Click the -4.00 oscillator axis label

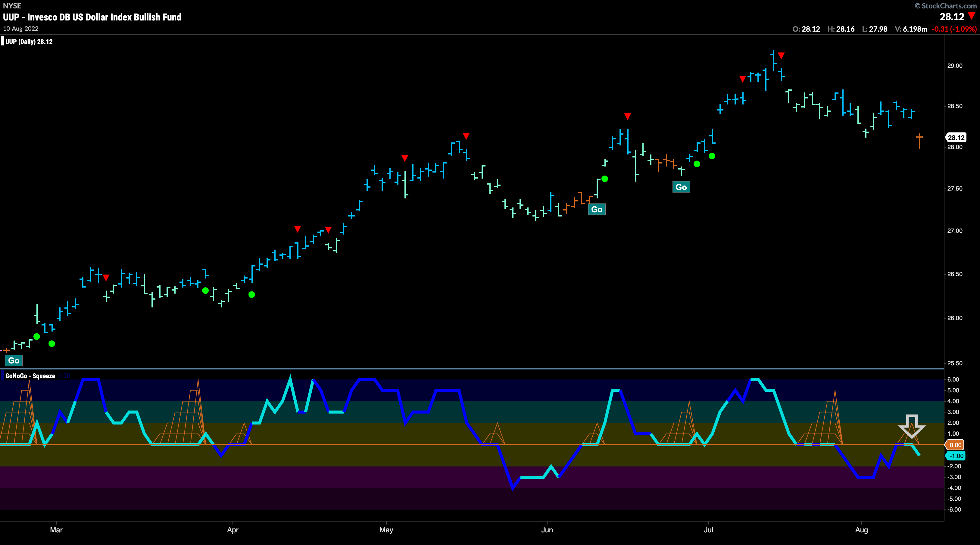(x=954, y=488)
